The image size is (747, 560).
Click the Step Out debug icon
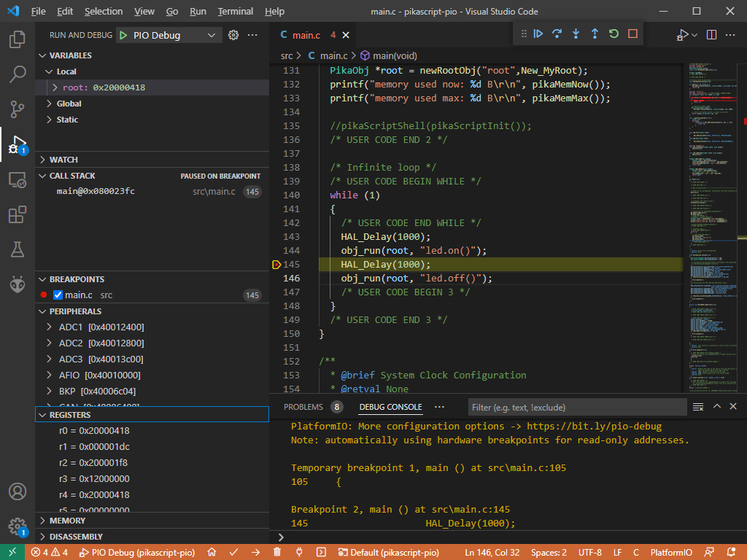pos(595,34)
